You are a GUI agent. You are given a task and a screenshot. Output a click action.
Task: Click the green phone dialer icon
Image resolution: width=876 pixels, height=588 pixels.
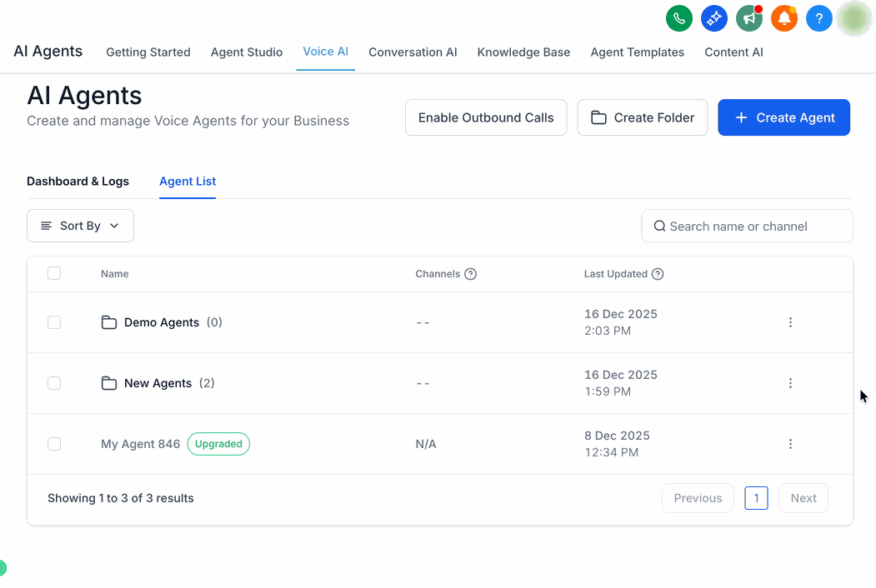pyautogui.click(x=678, y=18)
